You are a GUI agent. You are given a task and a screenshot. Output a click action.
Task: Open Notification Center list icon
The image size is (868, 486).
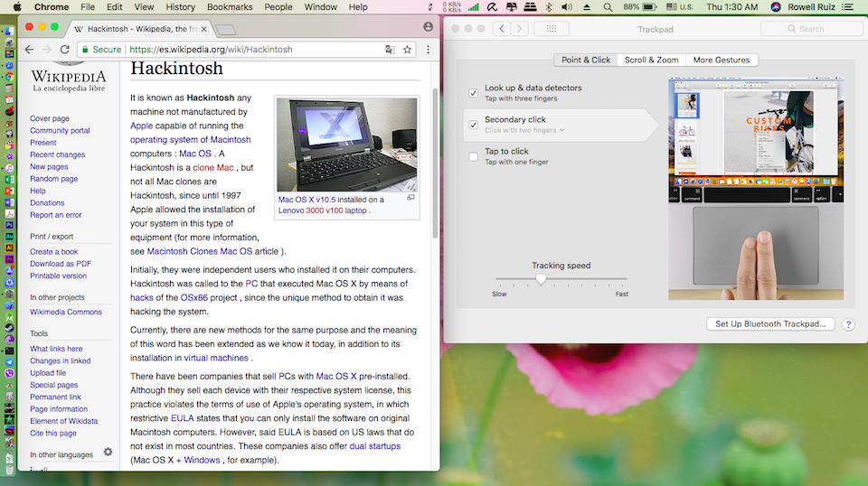[847, 7]
